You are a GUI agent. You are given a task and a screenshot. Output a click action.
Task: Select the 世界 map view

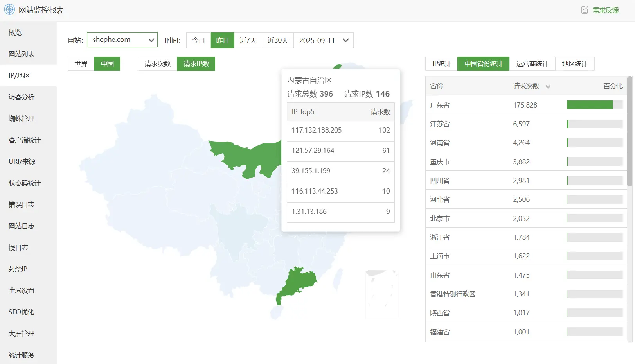tap(81, 64)
